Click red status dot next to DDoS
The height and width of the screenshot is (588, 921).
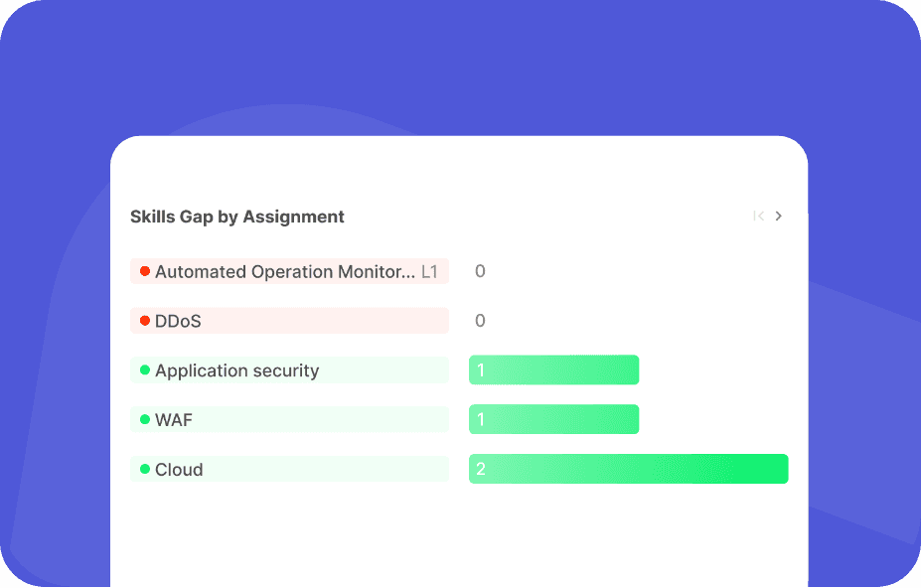point(145,321)
